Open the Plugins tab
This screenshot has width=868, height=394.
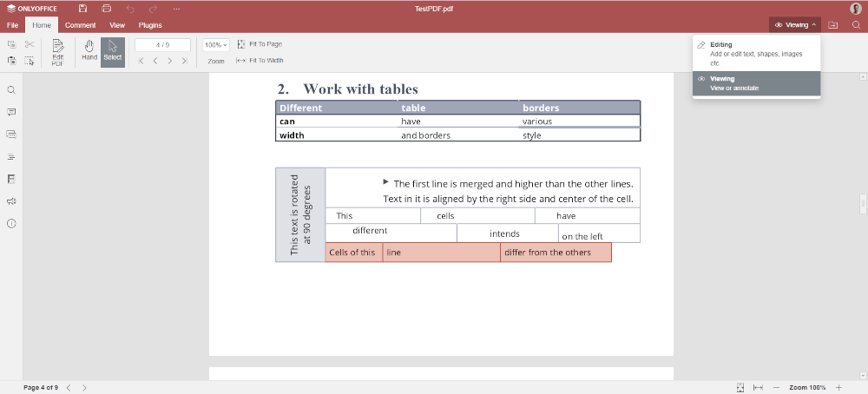150,25
